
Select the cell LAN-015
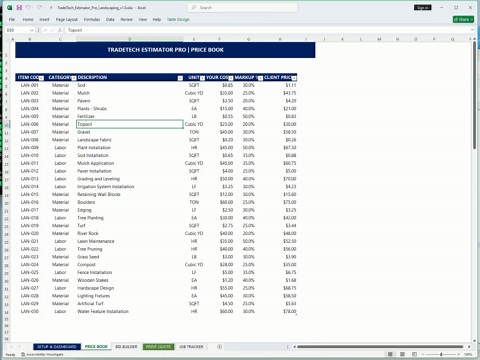pos(30,194)
